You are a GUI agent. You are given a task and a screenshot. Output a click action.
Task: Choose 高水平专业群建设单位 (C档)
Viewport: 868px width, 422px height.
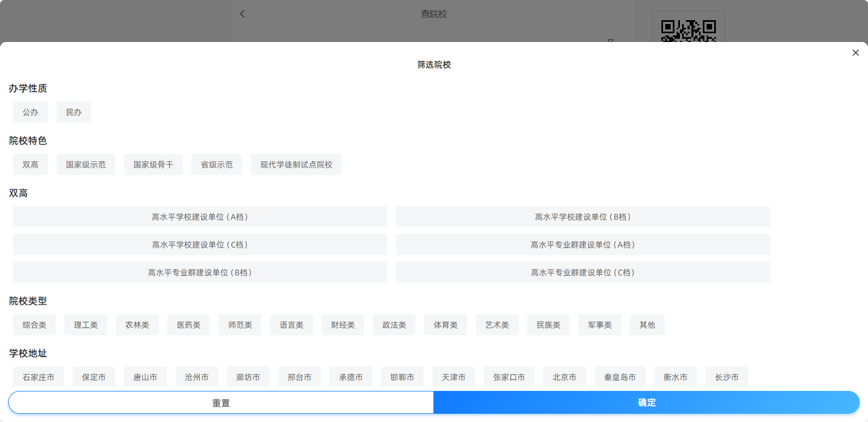(583, 273)
